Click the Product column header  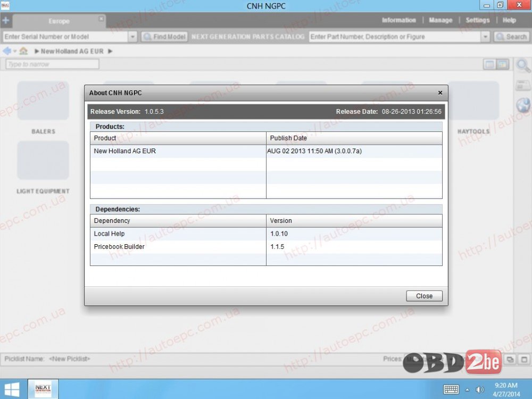tap(178, 138)
